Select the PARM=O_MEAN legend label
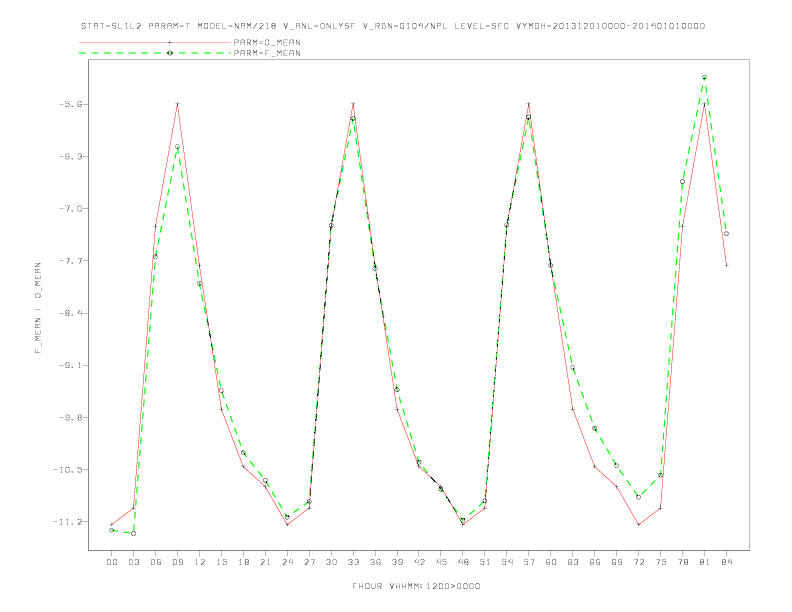Screen dimensions: 792x612 point(267,42)
